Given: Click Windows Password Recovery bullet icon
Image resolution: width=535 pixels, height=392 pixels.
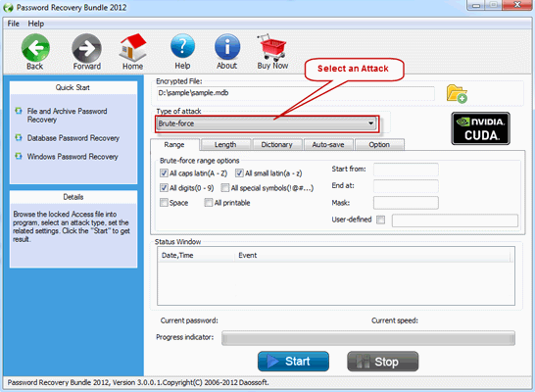Looking at the screenshot, I should pos(19,156).
